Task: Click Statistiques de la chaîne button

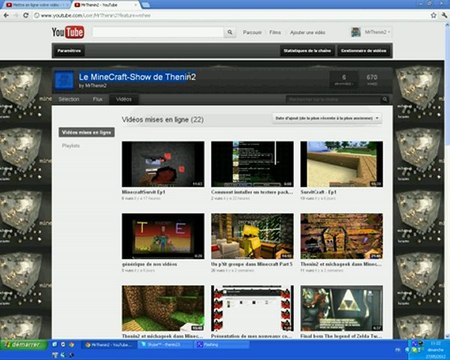Action: 307,51
